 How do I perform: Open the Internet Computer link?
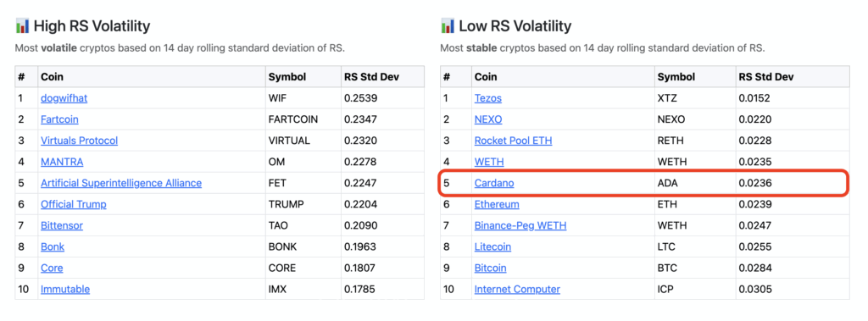[517, 289]
